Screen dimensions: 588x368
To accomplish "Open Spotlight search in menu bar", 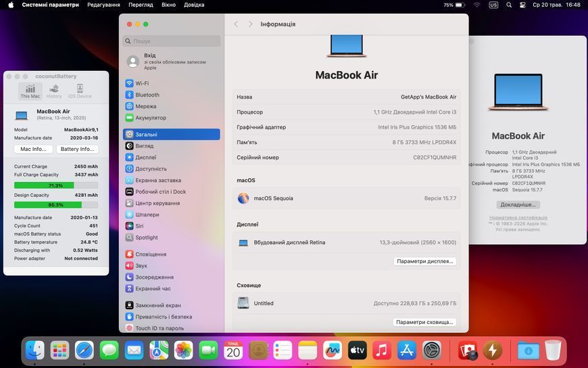I will (x=508, y=5).
